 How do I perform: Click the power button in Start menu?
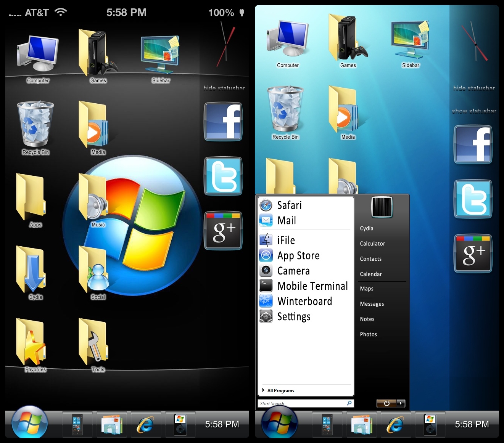click(x=386, y=403)
